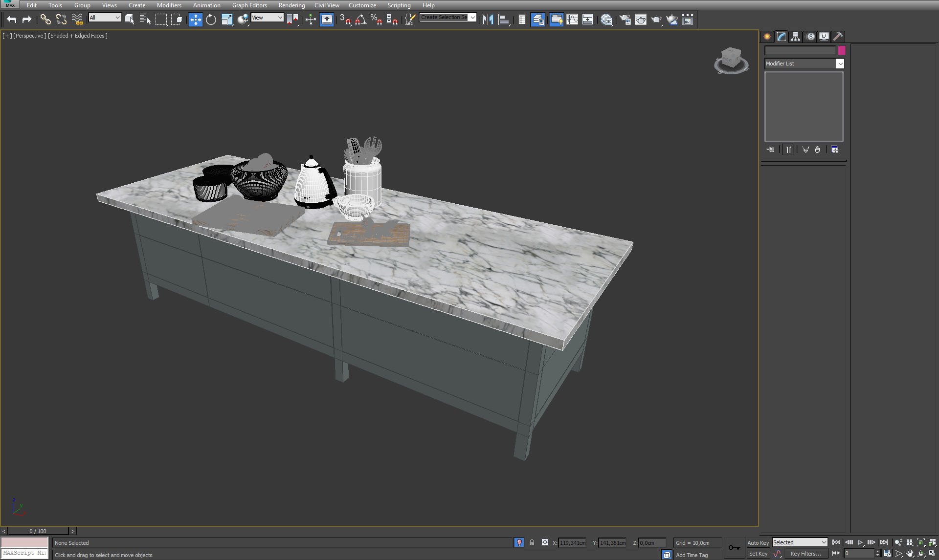The height and width of the screenshot is (560, 939).
Task: Expand the Modifier List dropdown
Action: tap(840, 64)
